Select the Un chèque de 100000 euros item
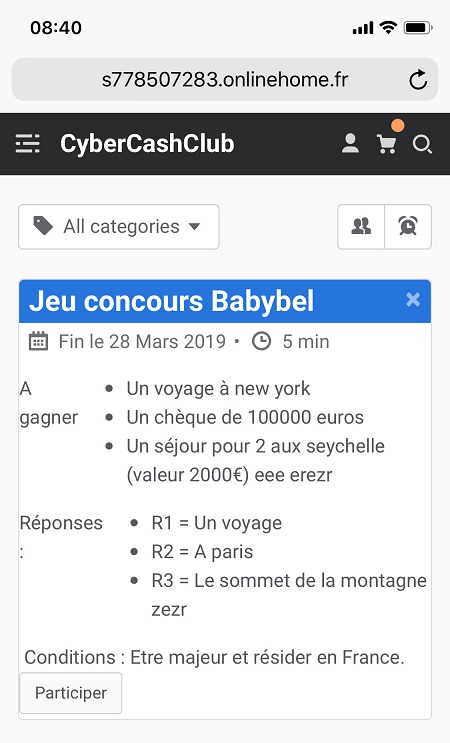This screenshot has height=743, width=450. pyautogui.click(x=245, y=417)
